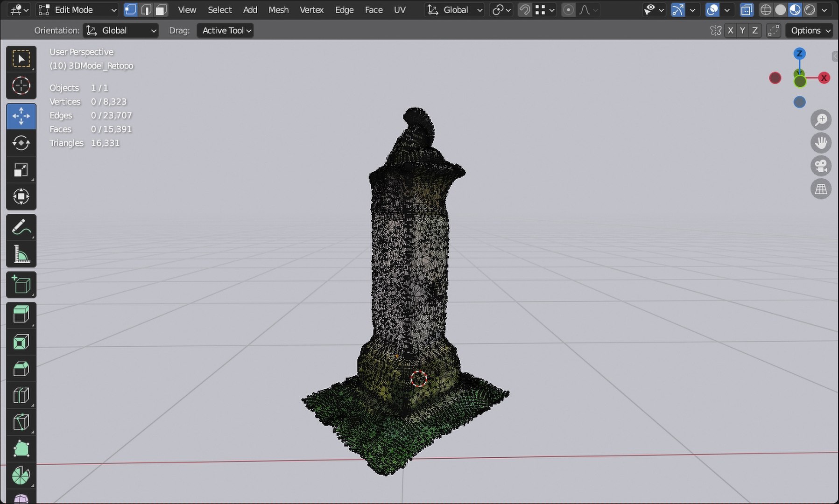Choose the Poly Build tool

[x=21, y=449]
